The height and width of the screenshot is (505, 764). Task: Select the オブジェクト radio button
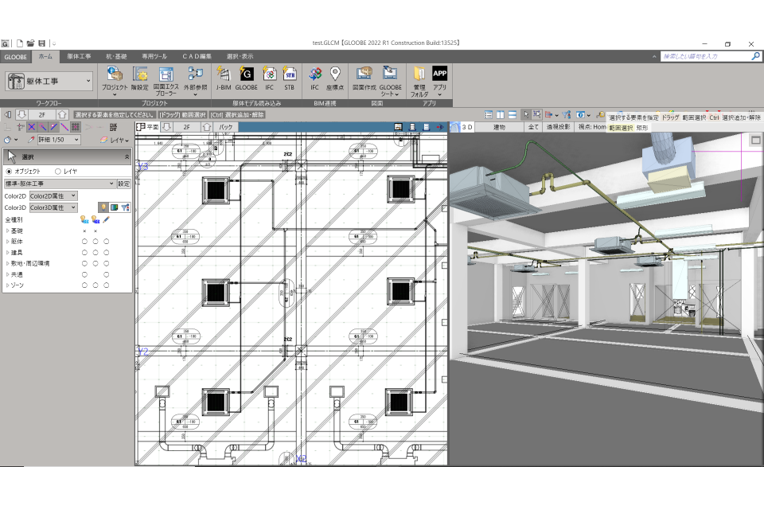pos(10,171)
